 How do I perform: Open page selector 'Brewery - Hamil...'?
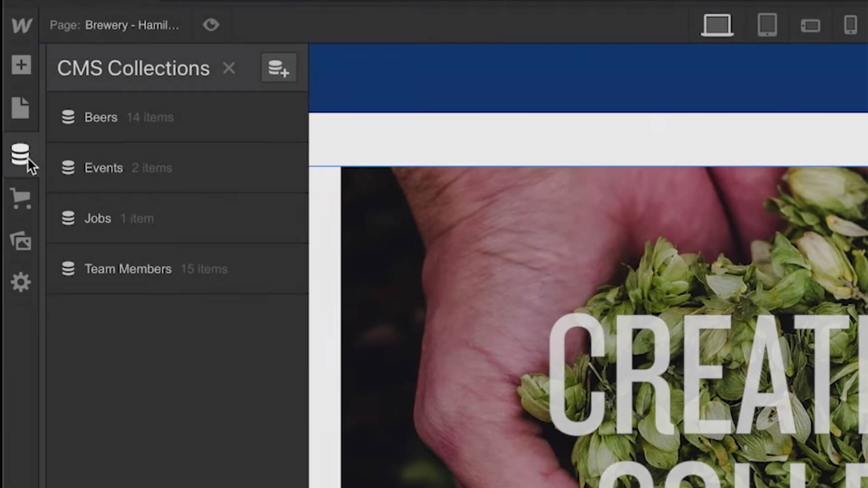pos(132,25)
